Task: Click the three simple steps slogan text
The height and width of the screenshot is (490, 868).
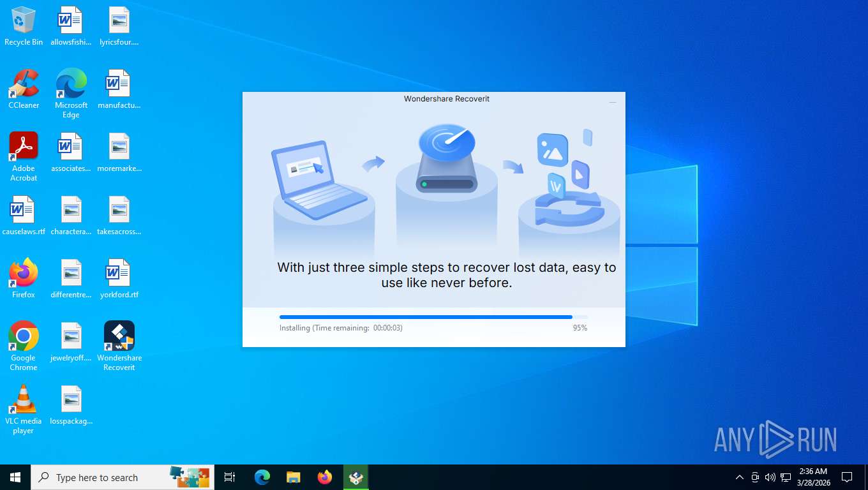Action: click(447, 275)
